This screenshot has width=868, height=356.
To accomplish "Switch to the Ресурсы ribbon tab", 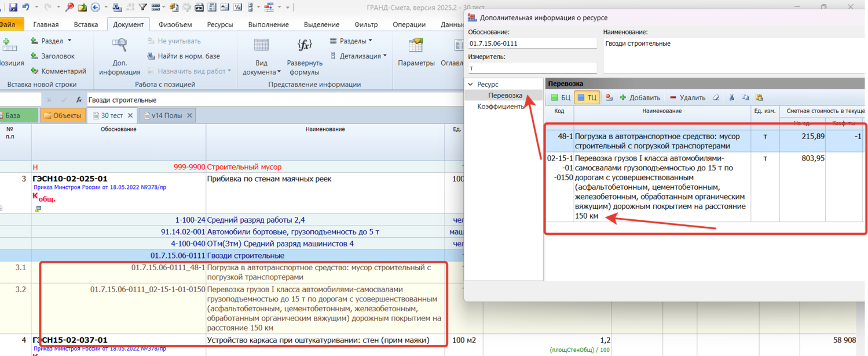I will pos(219,24).
